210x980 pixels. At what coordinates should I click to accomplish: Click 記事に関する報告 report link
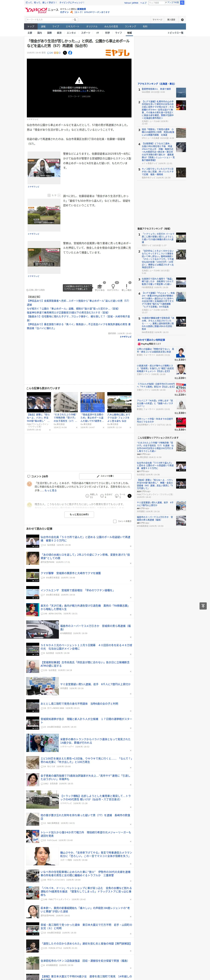(35, 290)
